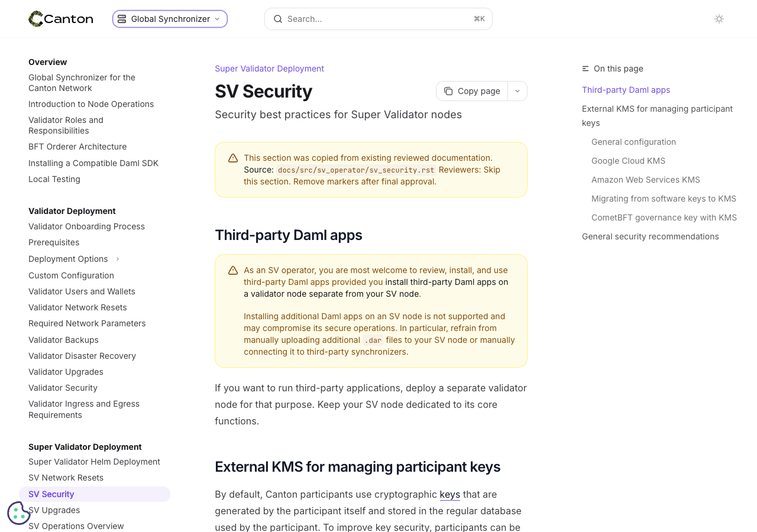Open the cookie preferences icon
The width and height of the screenshot is (757, 532).
coord(18,513)
